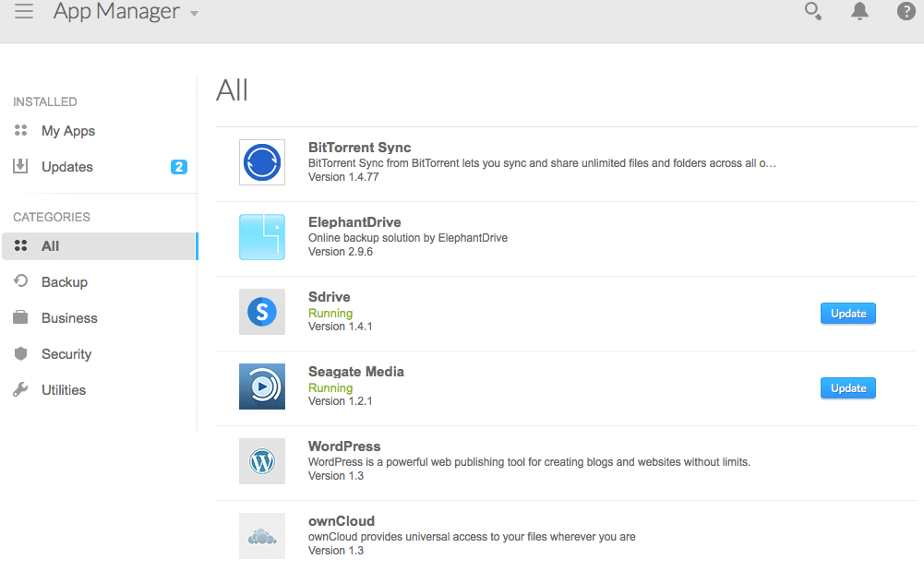Open ownCloud app title
This screenshot has width=924, height=571.
click(x=342, y=521)
